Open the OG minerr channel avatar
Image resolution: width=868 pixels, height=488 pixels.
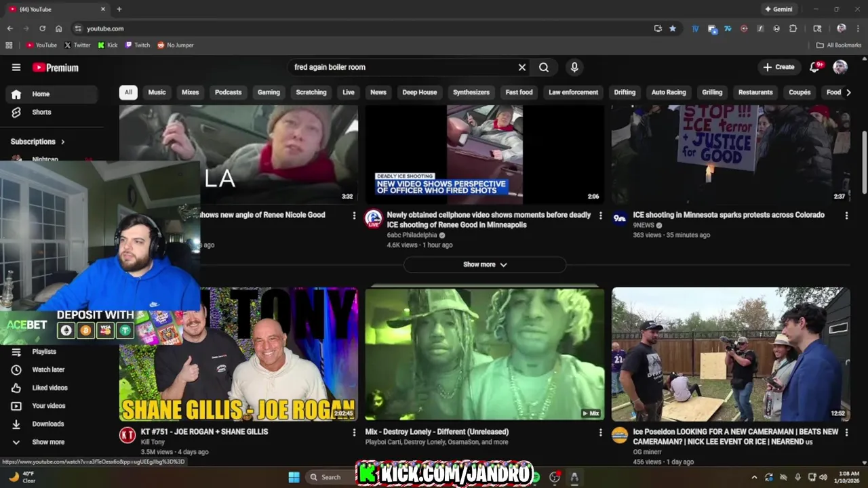point(620,435)
